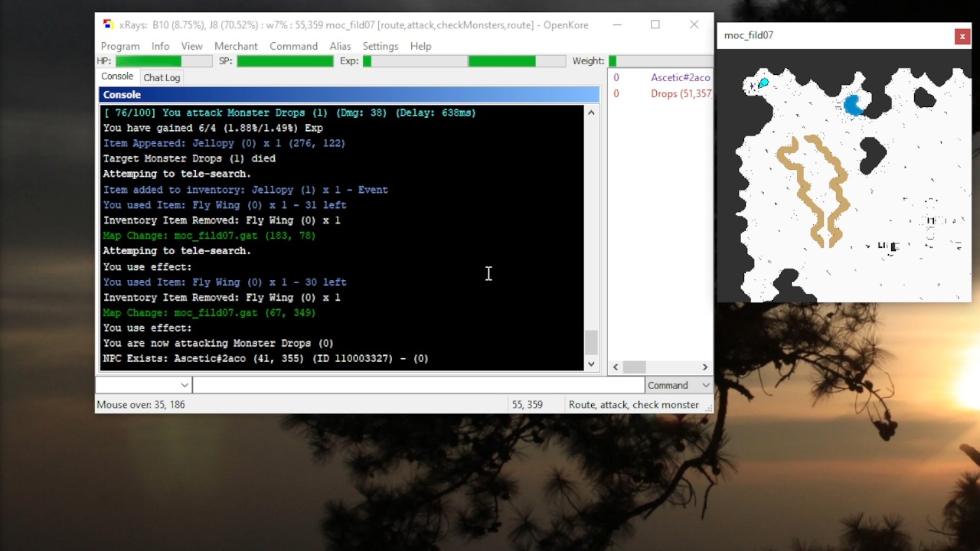Screen dimensions: 980x551
Task: Click the SP progress bar
Action: point(285,61)
